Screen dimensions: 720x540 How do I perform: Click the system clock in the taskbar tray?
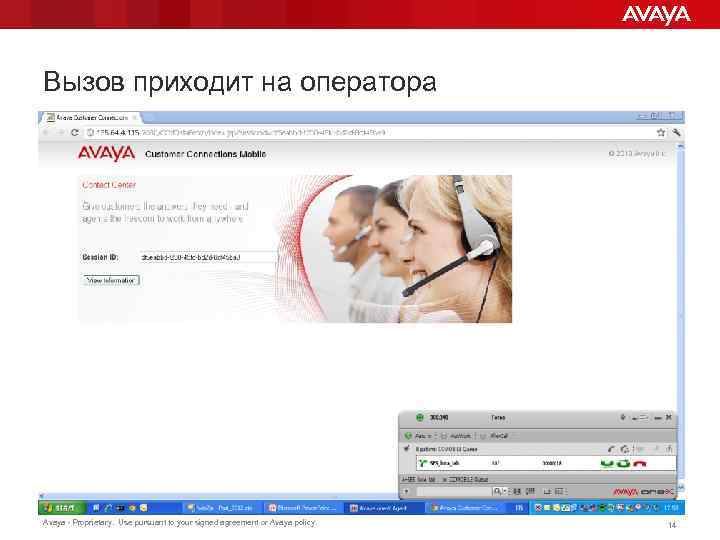[671, 508]
